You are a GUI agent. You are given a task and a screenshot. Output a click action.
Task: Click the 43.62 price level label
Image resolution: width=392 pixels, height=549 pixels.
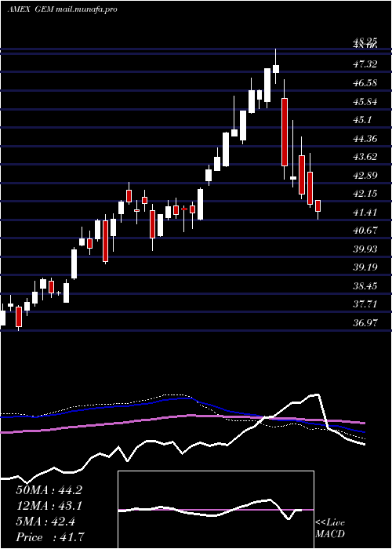[x=365, y=157]
